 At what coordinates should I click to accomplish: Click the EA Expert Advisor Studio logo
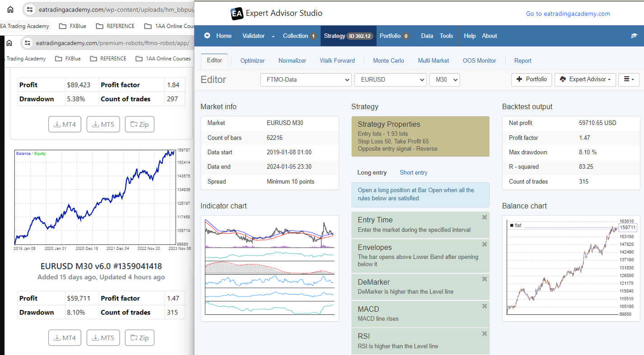276,14
